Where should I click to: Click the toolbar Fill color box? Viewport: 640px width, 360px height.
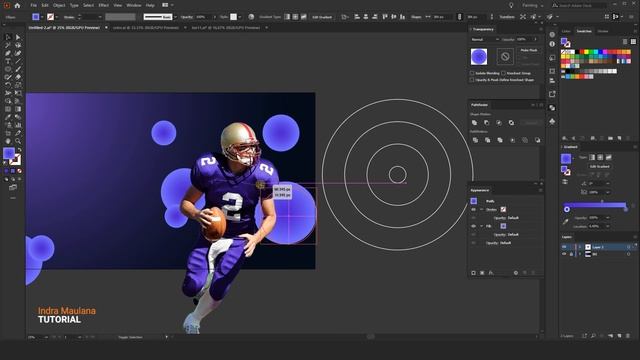(9, 153)
